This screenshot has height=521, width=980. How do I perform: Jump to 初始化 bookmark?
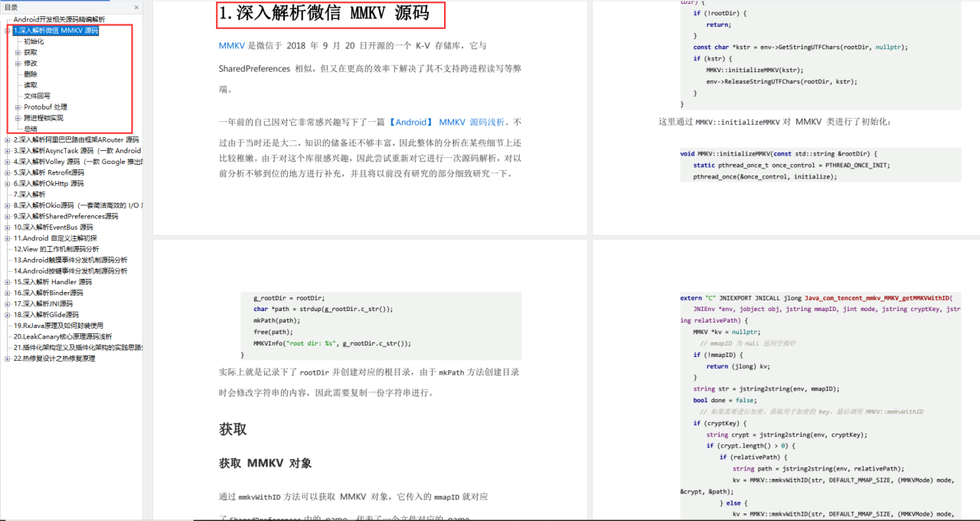[34, 41]
